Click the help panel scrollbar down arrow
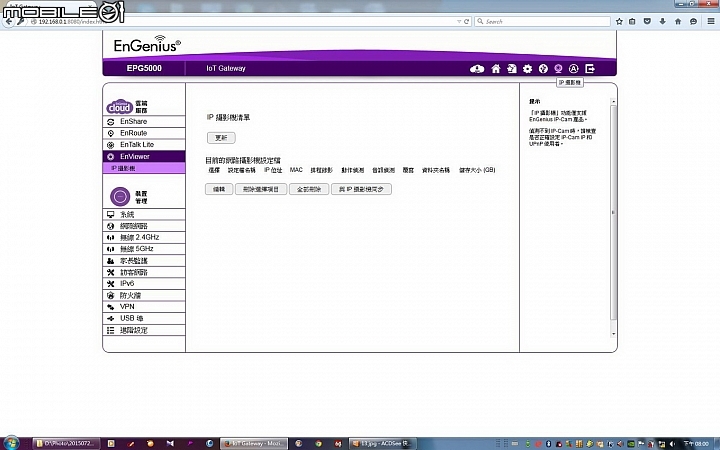Screen dimensions: 720x450 pyautogui.click(x=613, y=334)
